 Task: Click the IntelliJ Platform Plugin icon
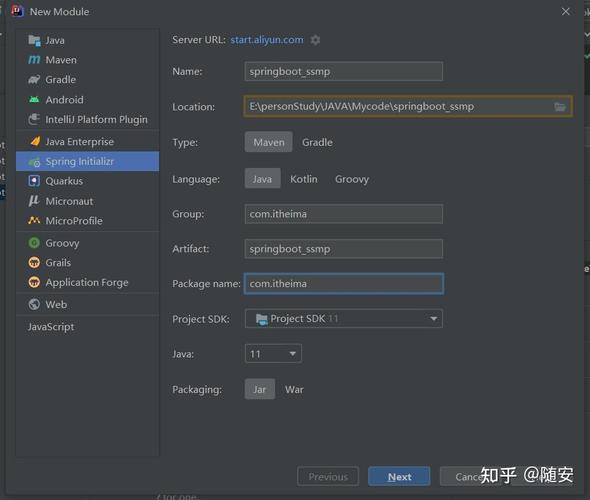(x=34, y=119)
